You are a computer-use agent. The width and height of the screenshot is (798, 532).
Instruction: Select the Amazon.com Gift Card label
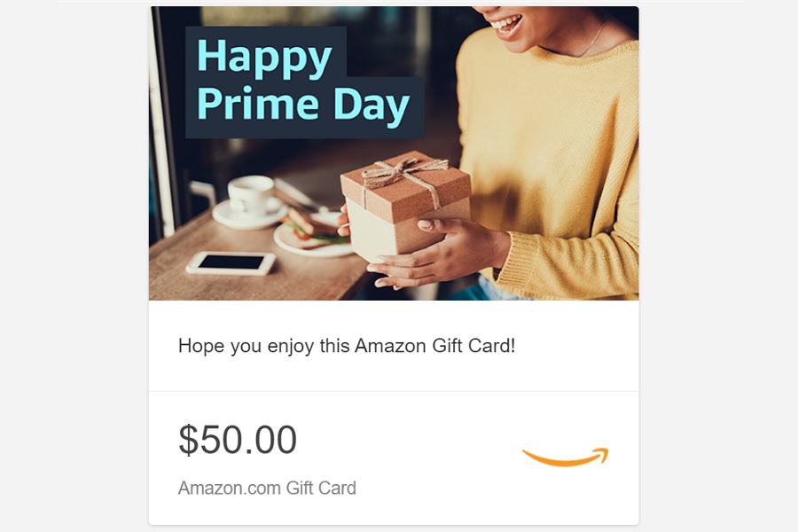click(x=267, y=488)
